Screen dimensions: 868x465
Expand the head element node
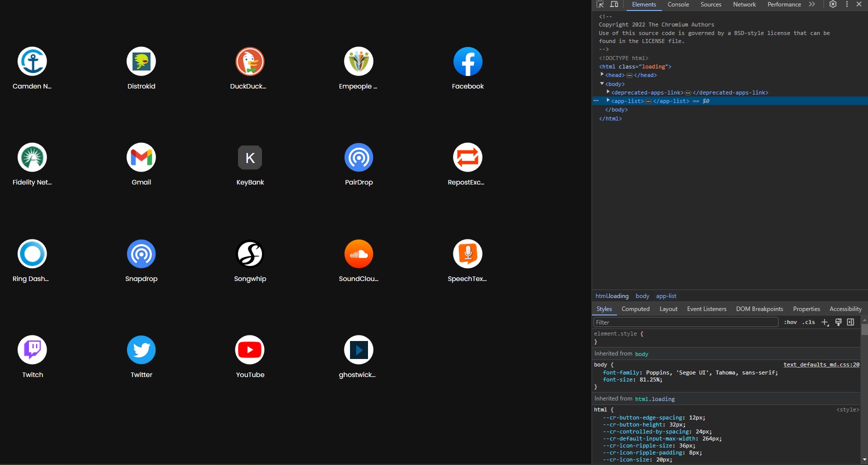[x=602, y=74]
